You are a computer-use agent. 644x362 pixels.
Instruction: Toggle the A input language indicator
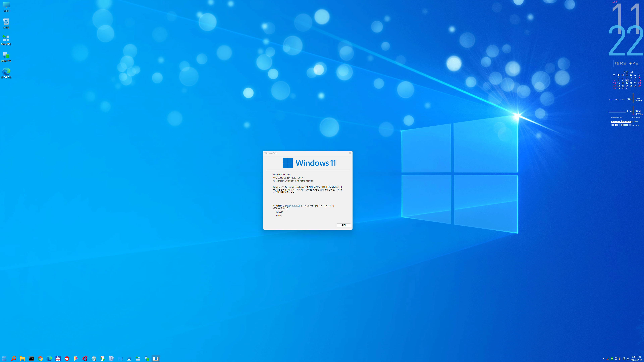tap(628, 359)
